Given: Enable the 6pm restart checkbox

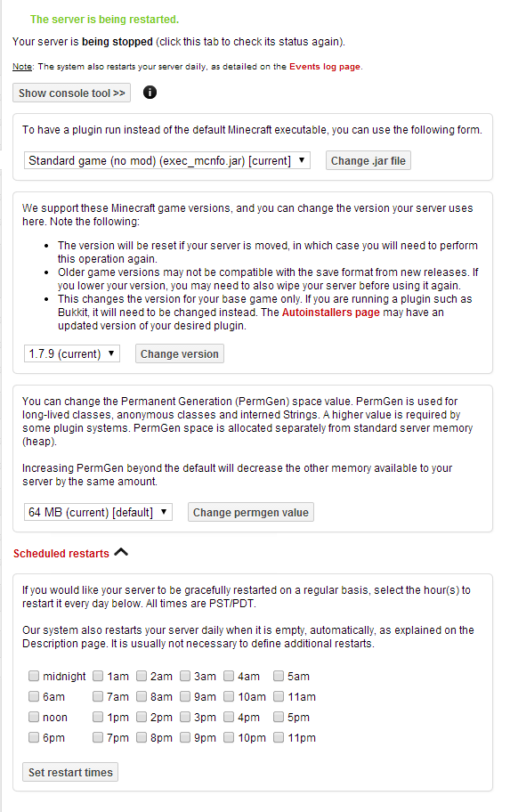Looking at the screenshot, I should pyautogui.click(x=34, y=737).
